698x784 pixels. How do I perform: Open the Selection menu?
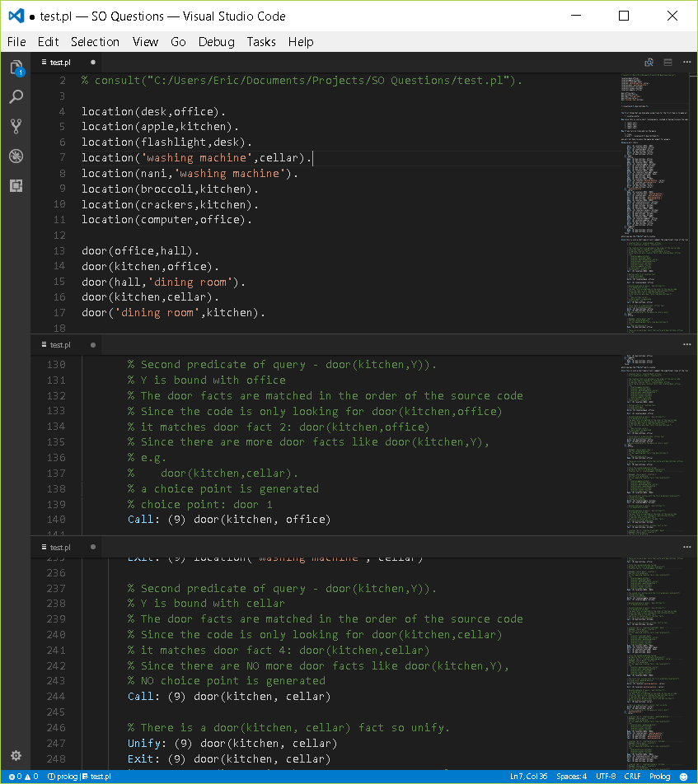click(95, 42)
